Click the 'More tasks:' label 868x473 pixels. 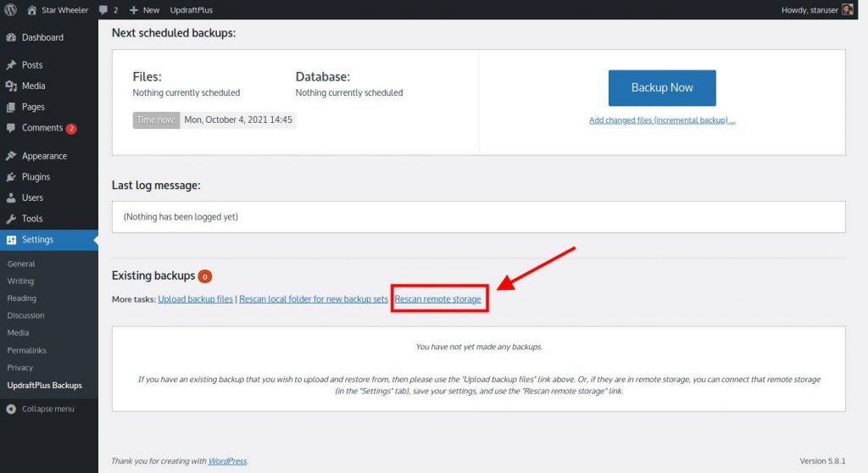(x=133, y=299)
